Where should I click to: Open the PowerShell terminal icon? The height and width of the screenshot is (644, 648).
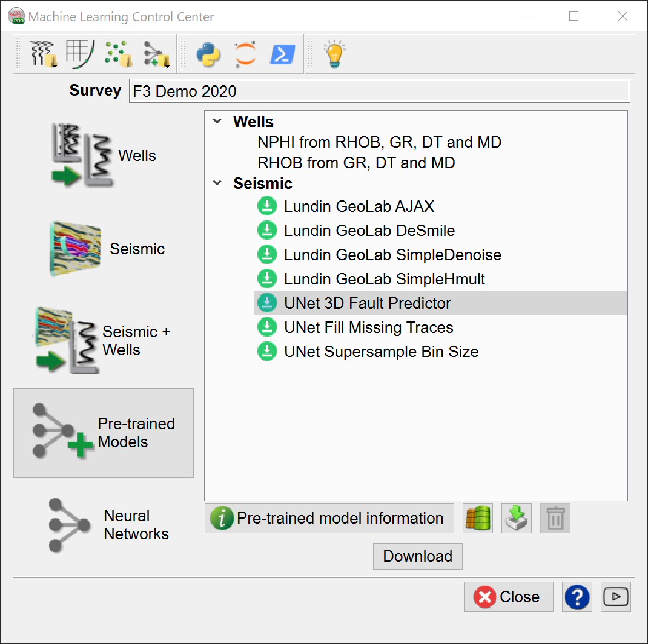pos(283,54)
